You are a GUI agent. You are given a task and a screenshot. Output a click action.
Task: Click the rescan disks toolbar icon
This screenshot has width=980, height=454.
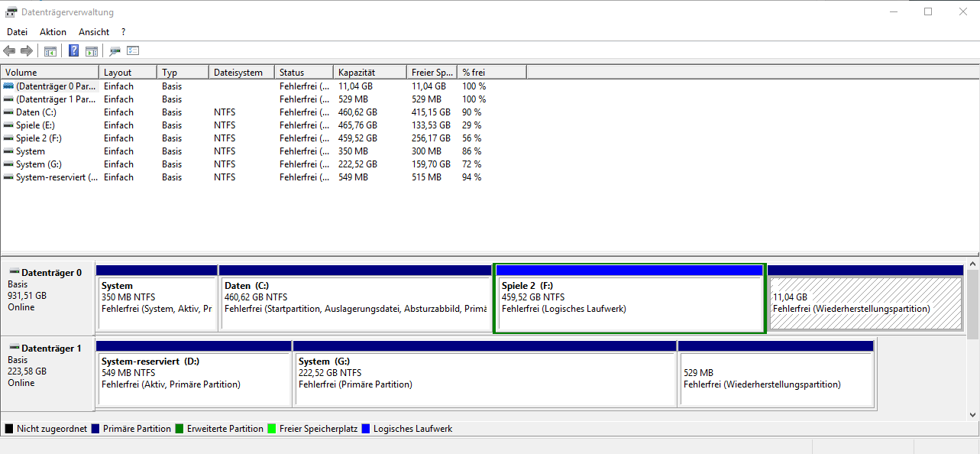point(115,51)
